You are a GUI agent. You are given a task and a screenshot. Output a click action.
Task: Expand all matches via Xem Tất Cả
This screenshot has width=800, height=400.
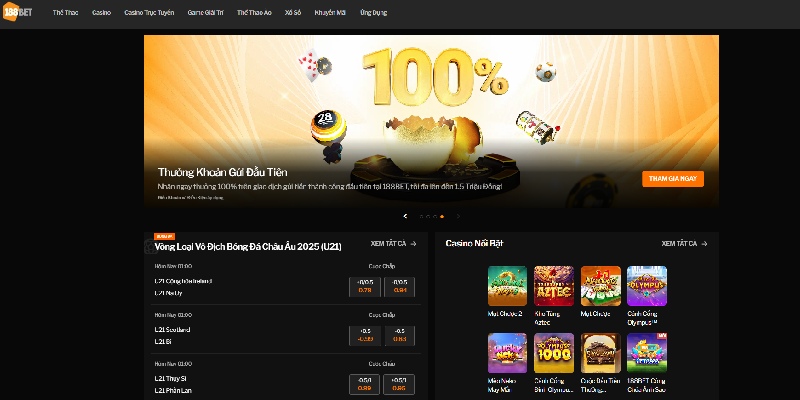393,243
